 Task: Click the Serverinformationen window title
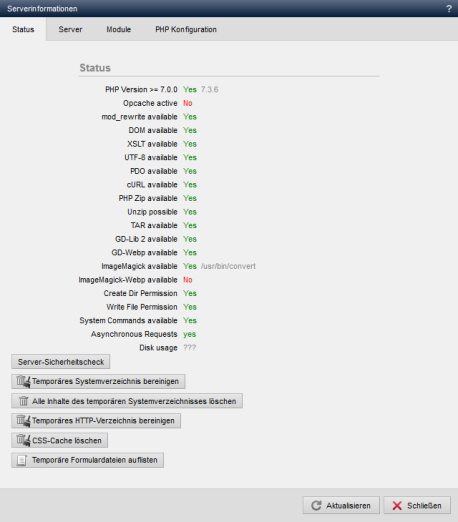pyautogui.click(x=42, y=9)
